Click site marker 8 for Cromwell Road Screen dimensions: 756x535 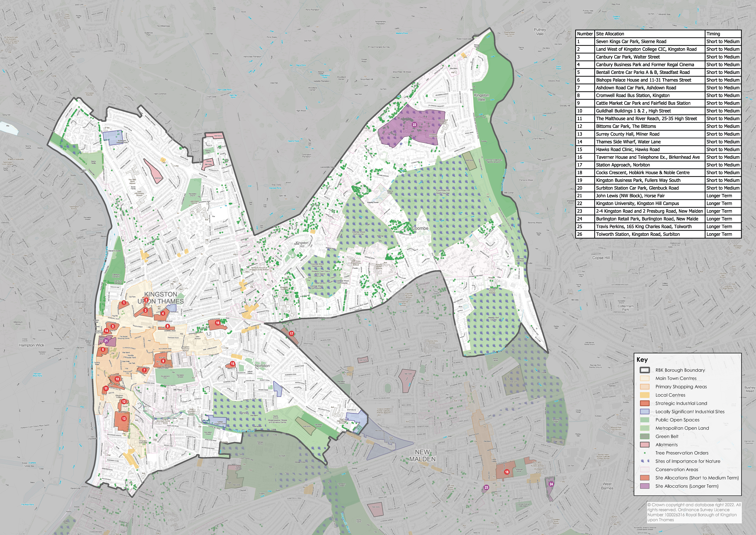(x=168, y=326)
